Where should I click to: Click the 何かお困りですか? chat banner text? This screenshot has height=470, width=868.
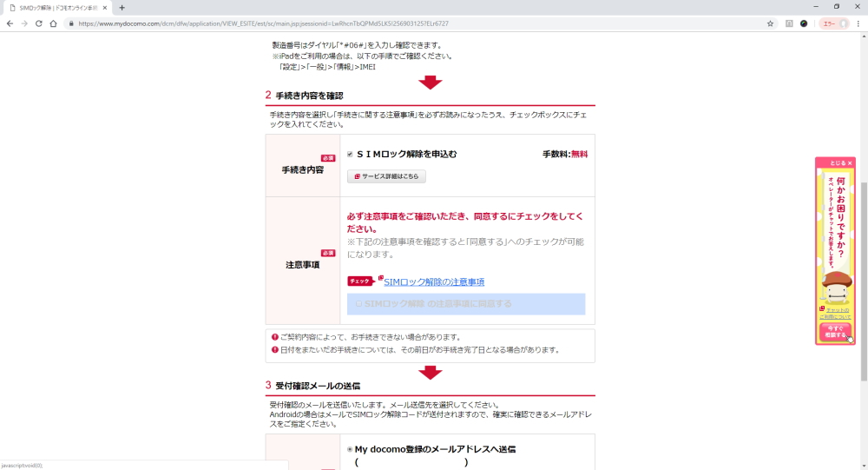click(840, 216)
